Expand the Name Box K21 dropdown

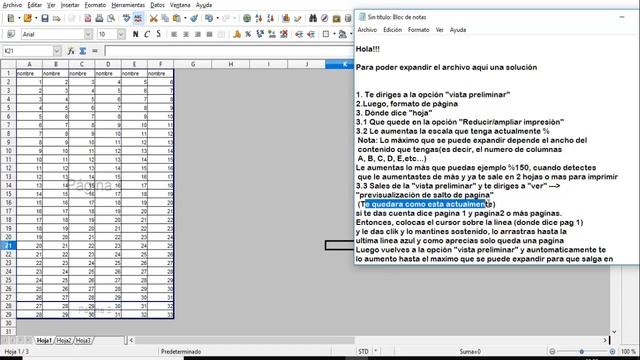[57, 51]
